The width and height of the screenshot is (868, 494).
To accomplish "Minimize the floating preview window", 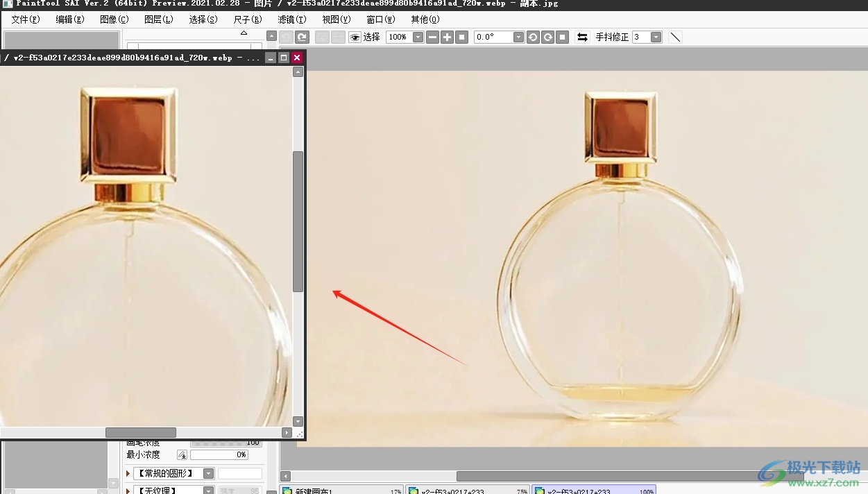I will pos(271,58).
